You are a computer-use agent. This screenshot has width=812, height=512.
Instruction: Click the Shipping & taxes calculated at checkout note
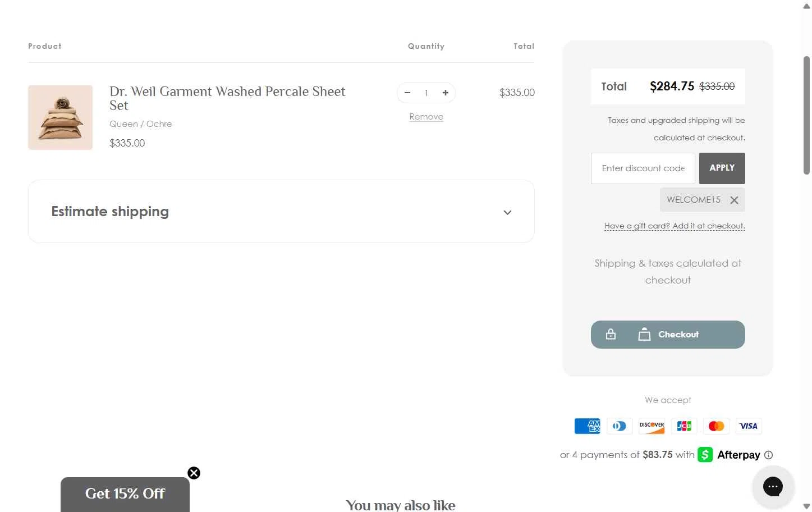(668, 272)
